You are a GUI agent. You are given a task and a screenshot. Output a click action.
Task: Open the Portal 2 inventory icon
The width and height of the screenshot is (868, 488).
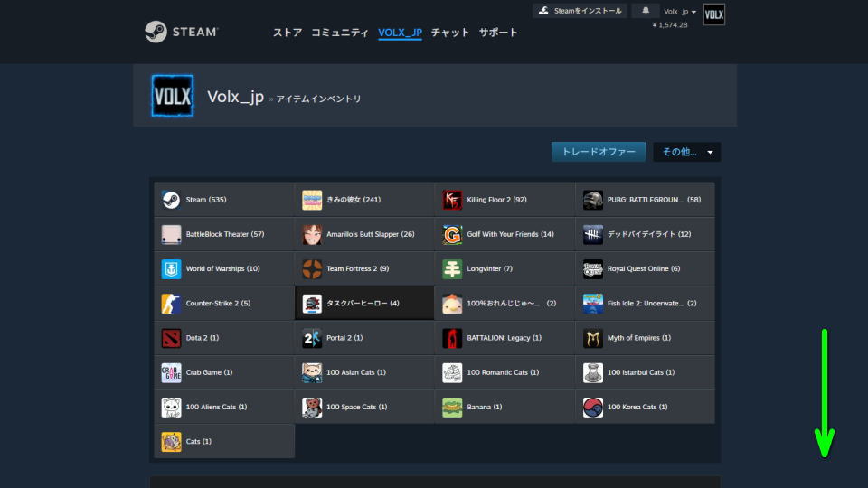click(312, 338)
